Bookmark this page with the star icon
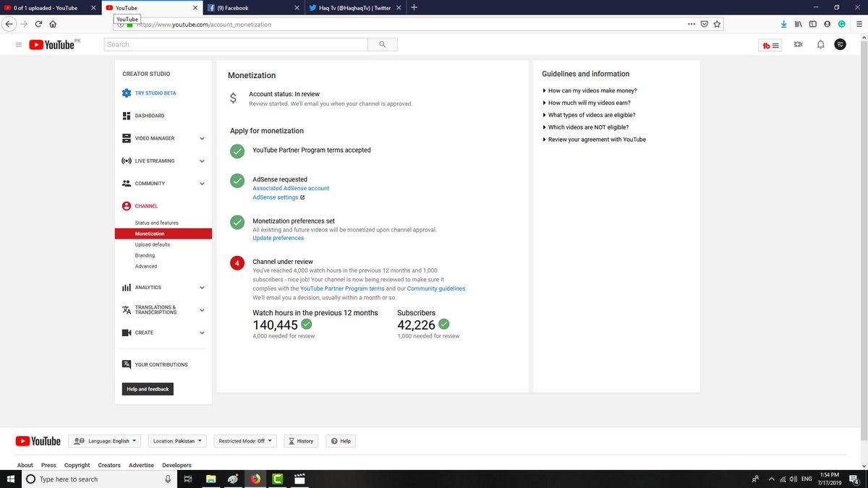Image resolution: width=868 pixels, height=488 pixels. [x=717, y=24]
